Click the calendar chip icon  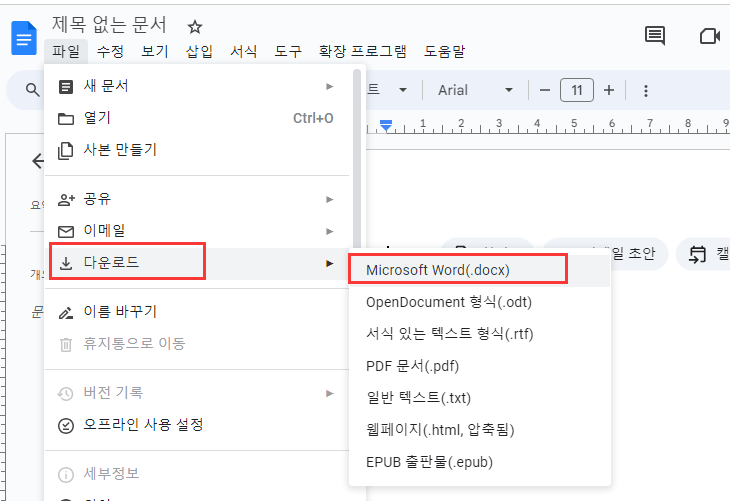(697, 254)
